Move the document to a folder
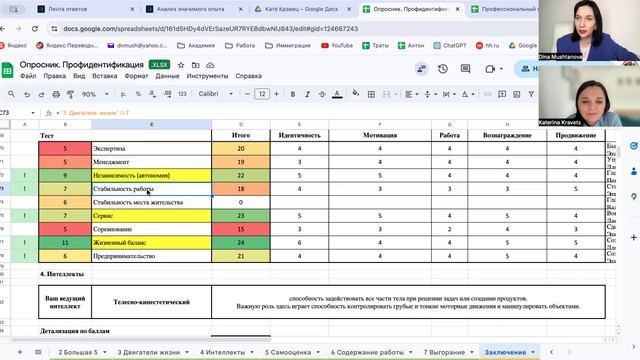The height and width of the screenshot is (360, 640). [x=196, y=65]
